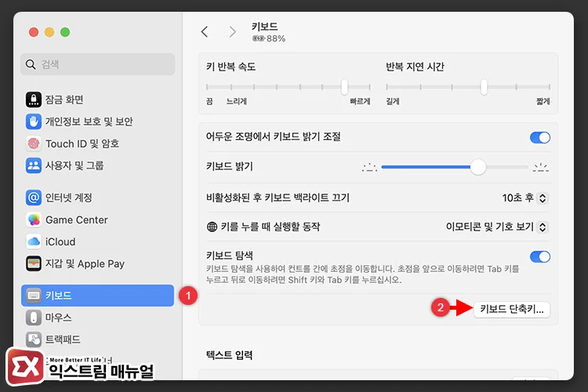Image resolution: width=588 pixels, height=392 pixels.
Task: Select Touch ID 및 암호 in sidebar
Action: [97, 143]
